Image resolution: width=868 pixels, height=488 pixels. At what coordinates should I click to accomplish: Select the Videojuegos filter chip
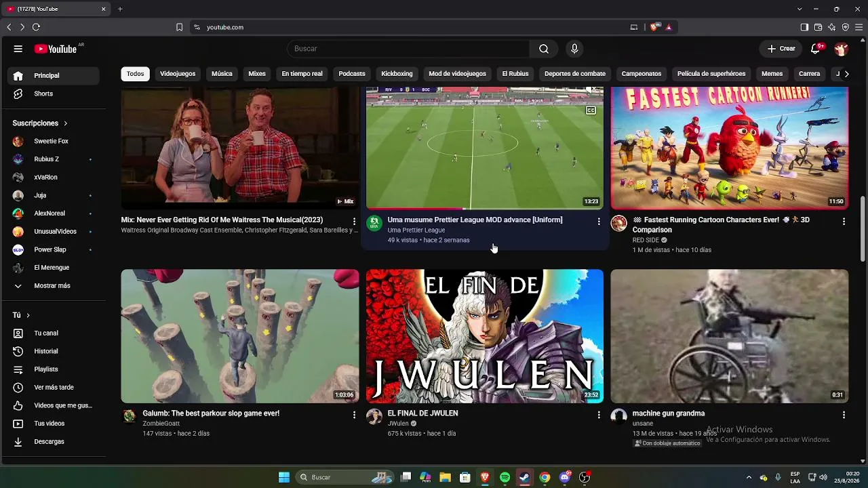[x=178, y=74]
